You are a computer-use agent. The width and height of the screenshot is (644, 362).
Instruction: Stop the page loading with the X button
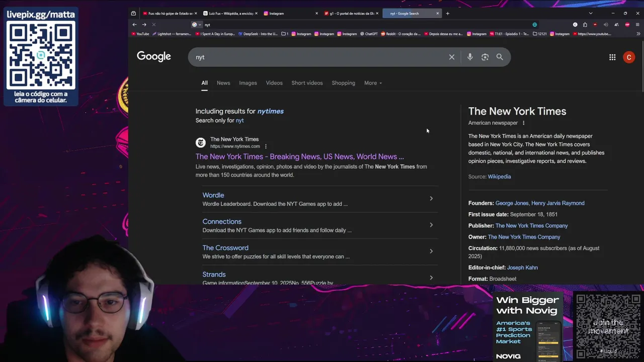coord(154,25)
